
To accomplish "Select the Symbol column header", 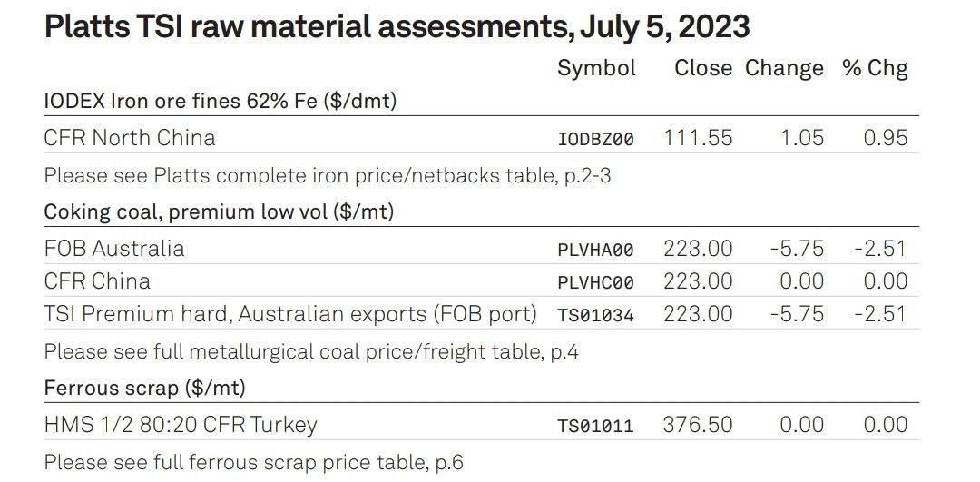I will 596,69.
